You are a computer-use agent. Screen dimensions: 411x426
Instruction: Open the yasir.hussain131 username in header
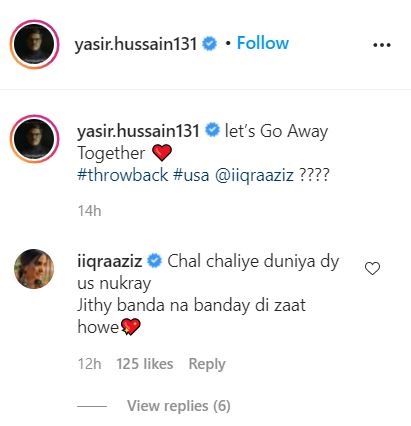tap(136, 44)
